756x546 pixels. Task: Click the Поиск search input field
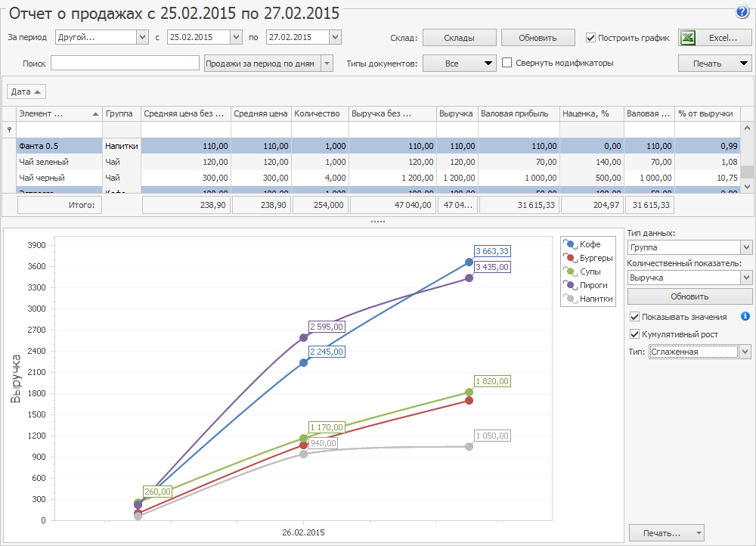coord(125,64)
